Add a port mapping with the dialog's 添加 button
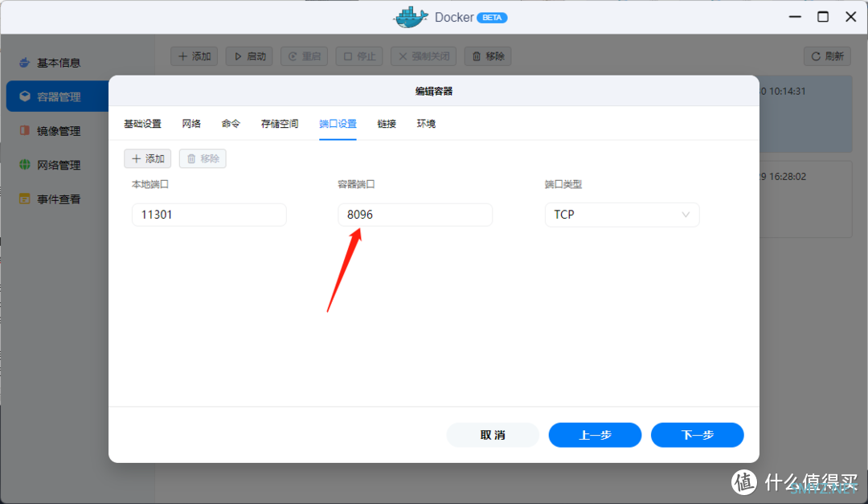 coord(148,158)
